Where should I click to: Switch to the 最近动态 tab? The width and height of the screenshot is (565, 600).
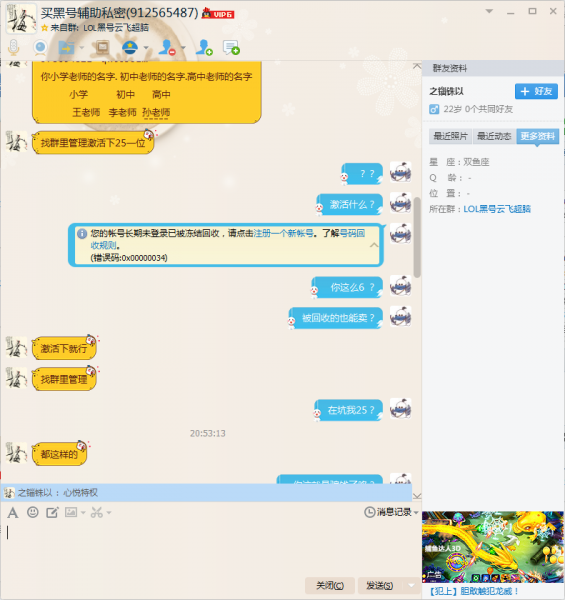(494, 136)
